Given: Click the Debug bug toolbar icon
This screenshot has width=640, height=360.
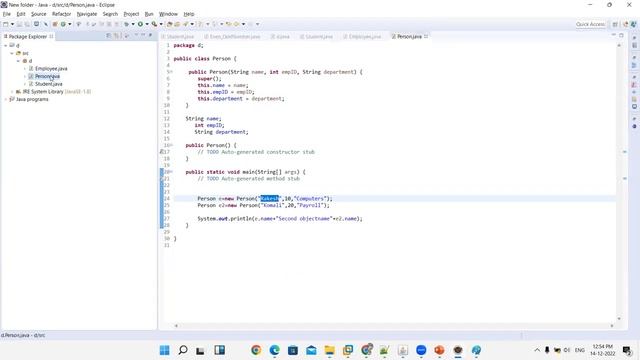Looking at the screenshot, I should [126, 24].
